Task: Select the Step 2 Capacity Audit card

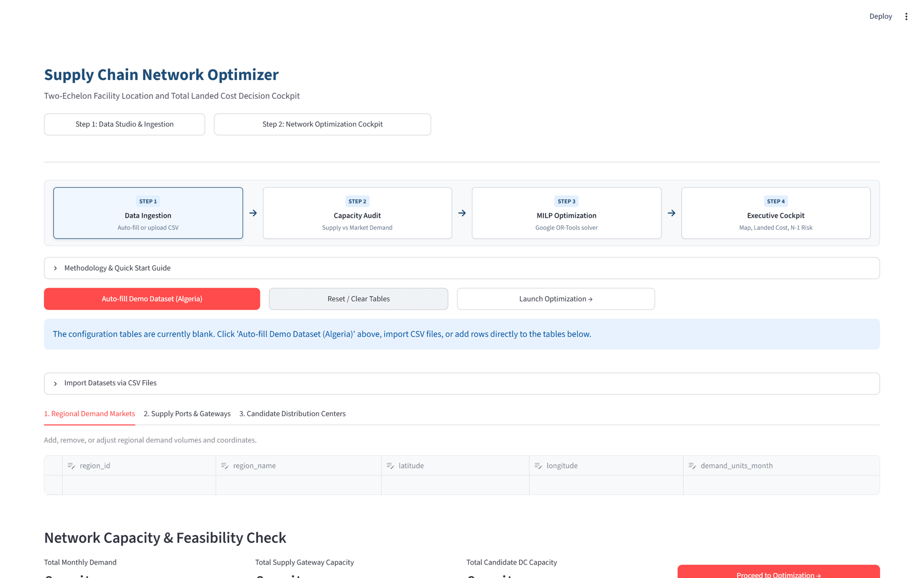Action: pyautogui.click(x=357, y=213)
